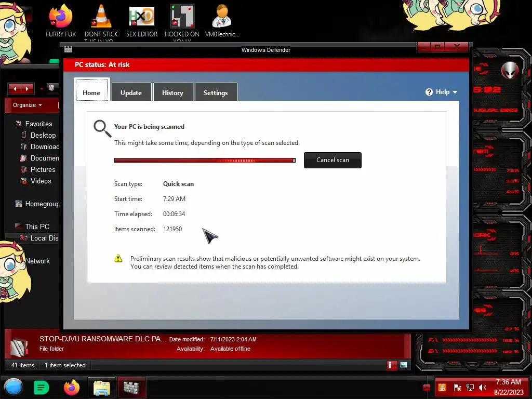Open the green notes app on taskbar

[x=42, y=388]
